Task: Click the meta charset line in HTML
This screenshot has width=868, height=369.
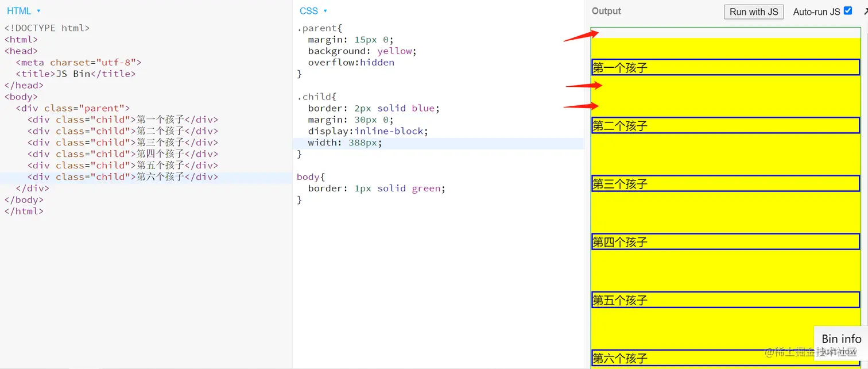Action: coord(78,62)
